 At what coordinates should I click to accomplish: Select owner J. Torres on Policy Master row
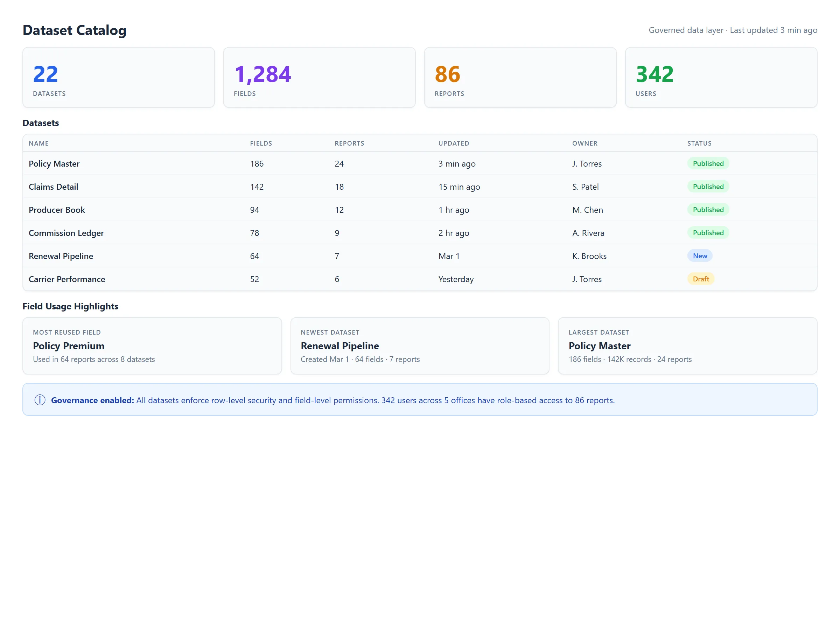[x=586, y=164]
